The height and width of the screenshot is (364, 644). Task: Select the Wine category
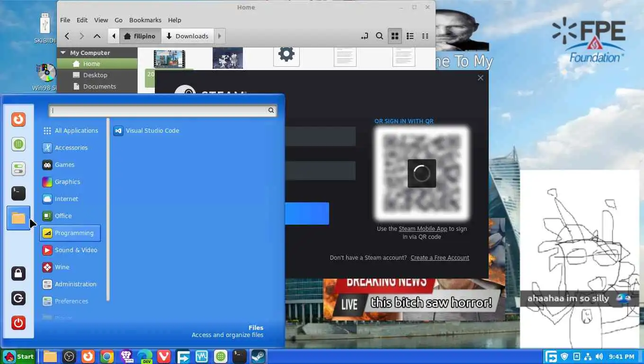70,267
